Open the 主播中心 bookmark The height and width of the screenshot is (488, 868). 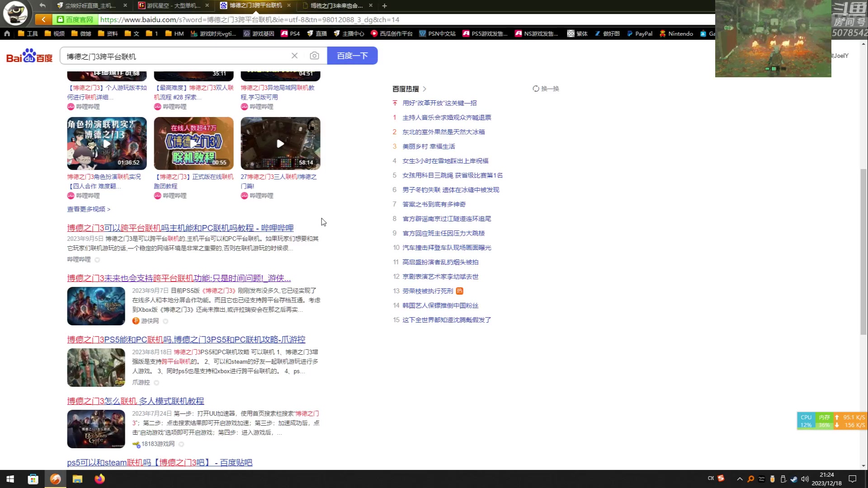tap(349, 33)
